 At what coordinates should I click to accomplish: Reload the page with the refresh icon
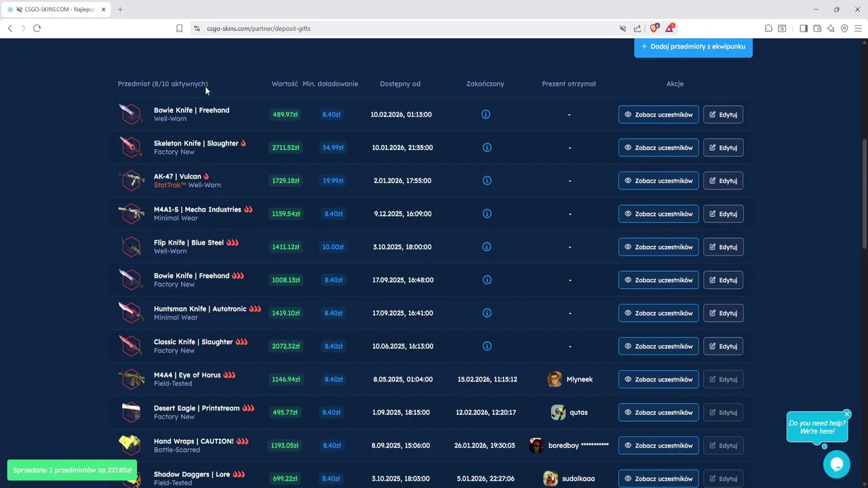(37, 28)
